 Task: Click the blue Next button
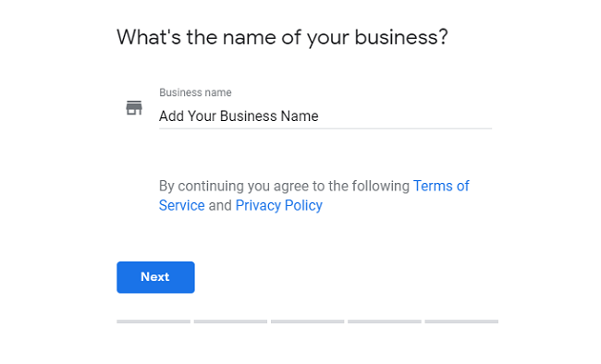(x=155, y=277)
